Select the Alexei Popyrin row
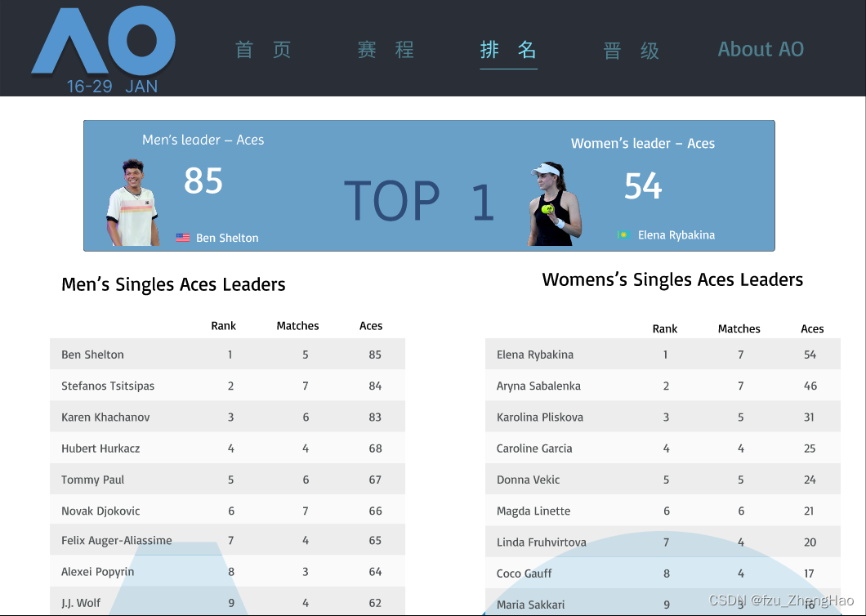 coord(228,571)
